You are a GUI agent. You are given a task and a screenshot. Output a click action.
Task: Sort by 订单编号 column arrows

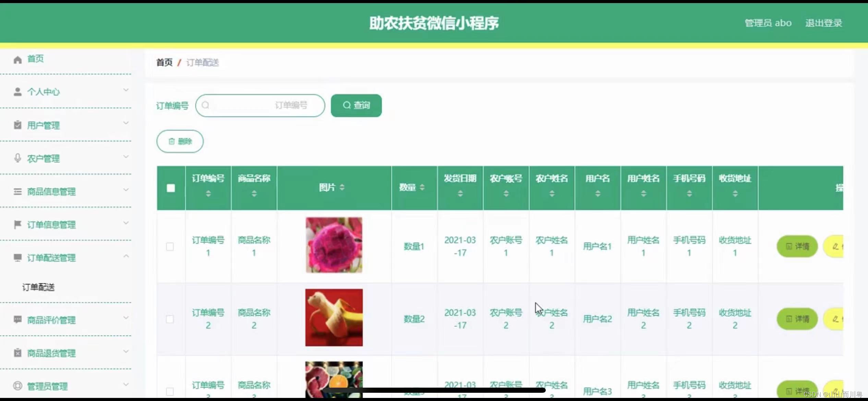(208, 194)
